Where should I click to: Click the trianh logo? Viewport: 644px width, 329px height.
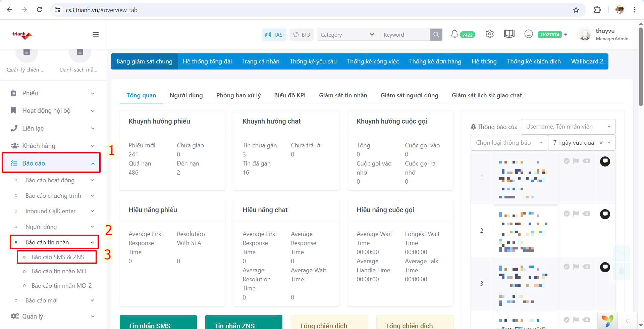(x=22, y=35)
